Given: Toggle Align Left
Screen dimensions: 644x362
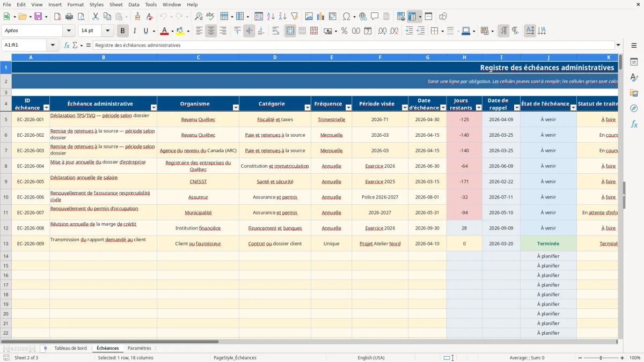Looking at the screenshot, I should tap(199, 31).
